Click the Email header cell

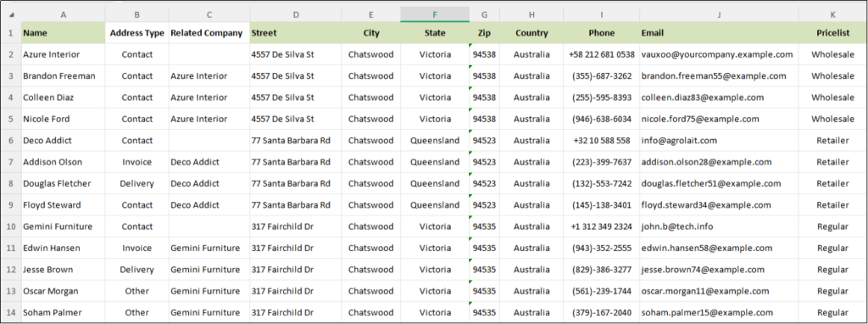coord(719,33)
